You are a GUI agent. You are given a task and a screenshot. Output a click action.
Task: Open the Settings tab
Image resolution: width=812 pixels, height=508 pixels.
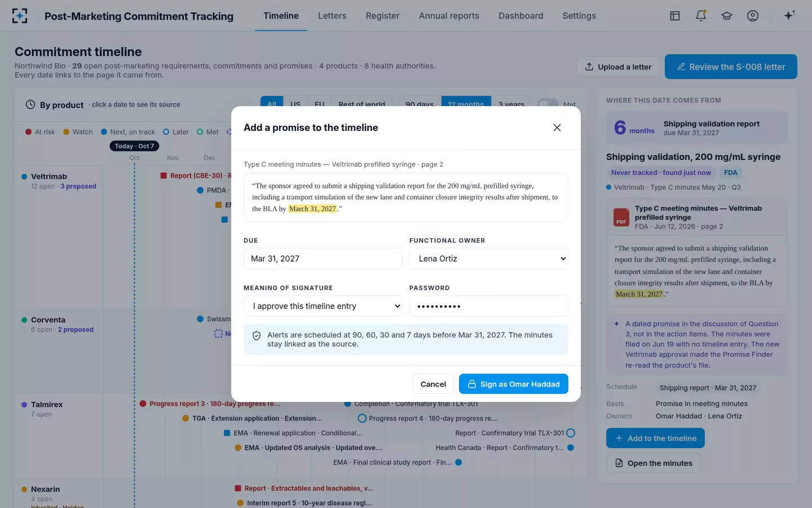(x=579, y=16)
